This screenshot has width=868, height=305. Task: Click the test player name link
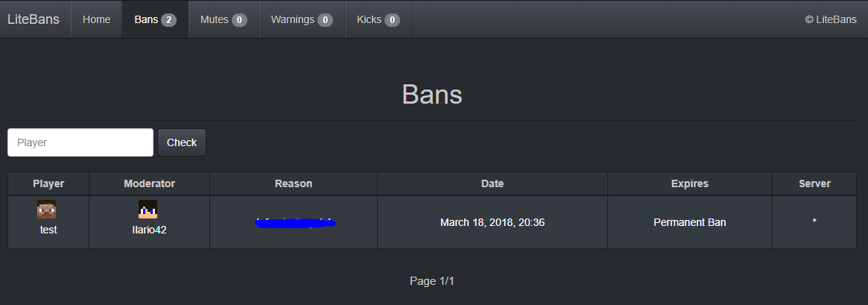pos(48,230)
